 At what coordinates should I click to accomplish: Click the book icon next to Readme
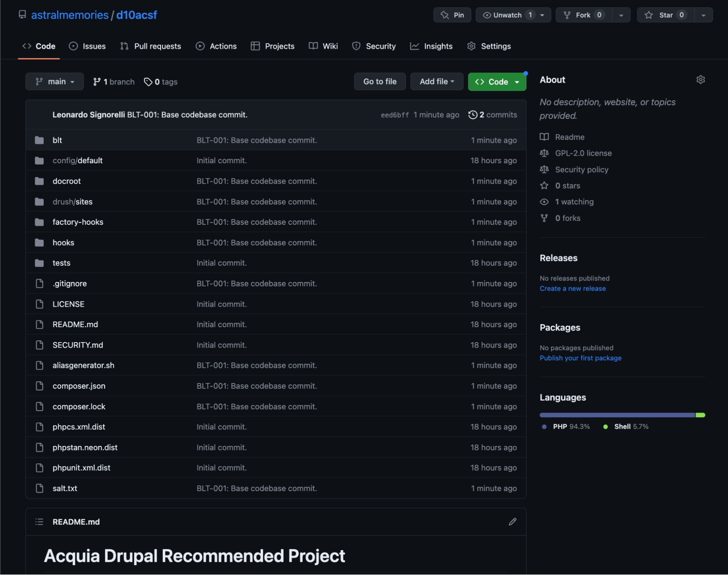[544, 137]
